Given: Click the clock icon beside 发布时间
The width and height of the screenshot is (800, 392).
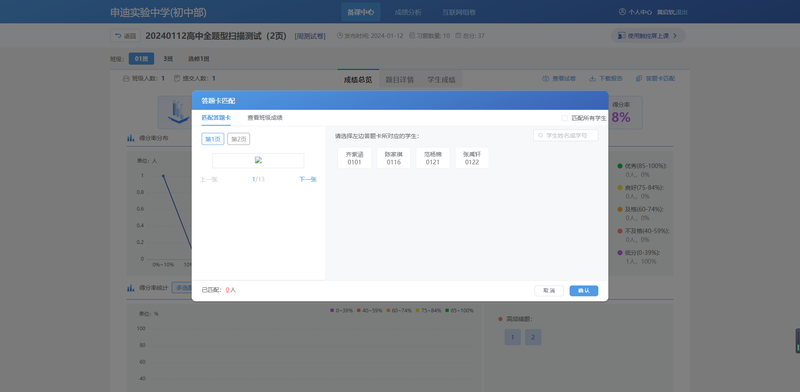Looking at the screenshot, I should click(x=340, y=36).
